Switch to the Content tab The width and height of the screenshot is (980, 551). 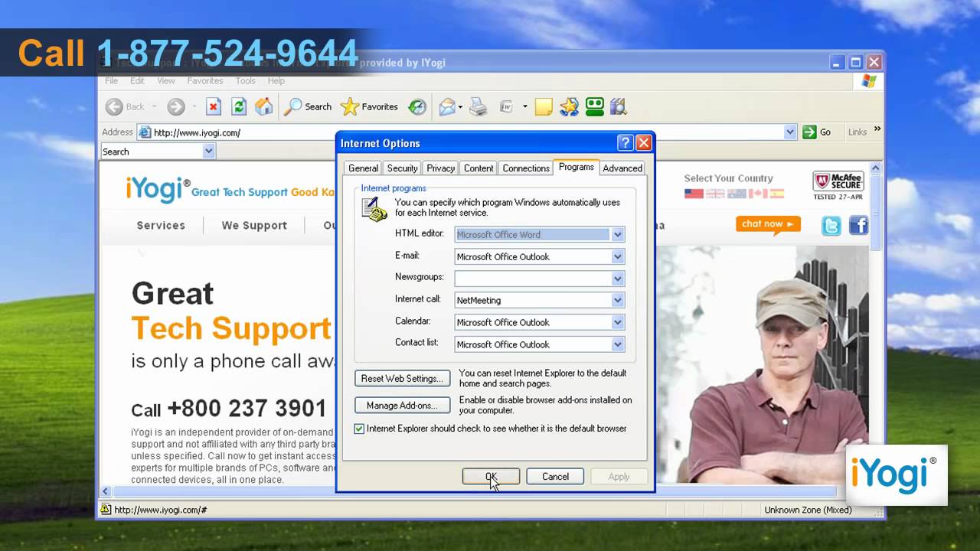479,168
